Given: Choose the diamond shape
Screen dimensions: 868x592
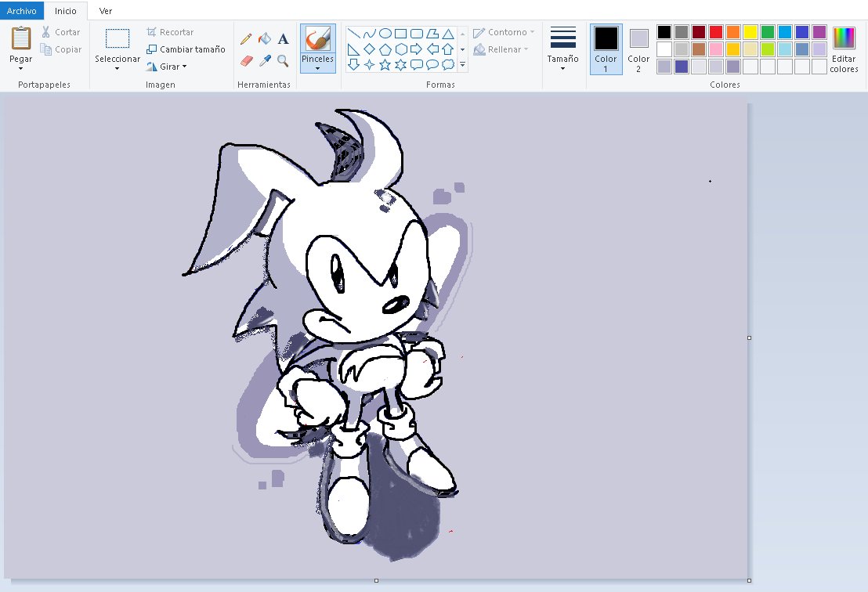Looking at the screenshot, I should click(369, 49).
